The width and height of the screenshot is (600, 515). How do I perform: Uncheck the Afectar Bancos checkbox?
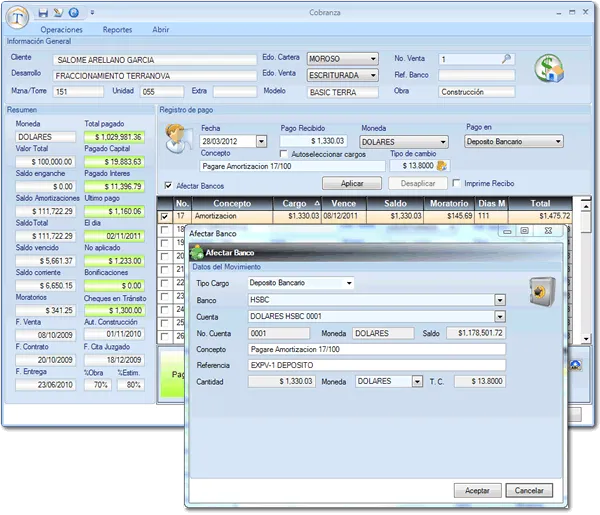(168, 186)
